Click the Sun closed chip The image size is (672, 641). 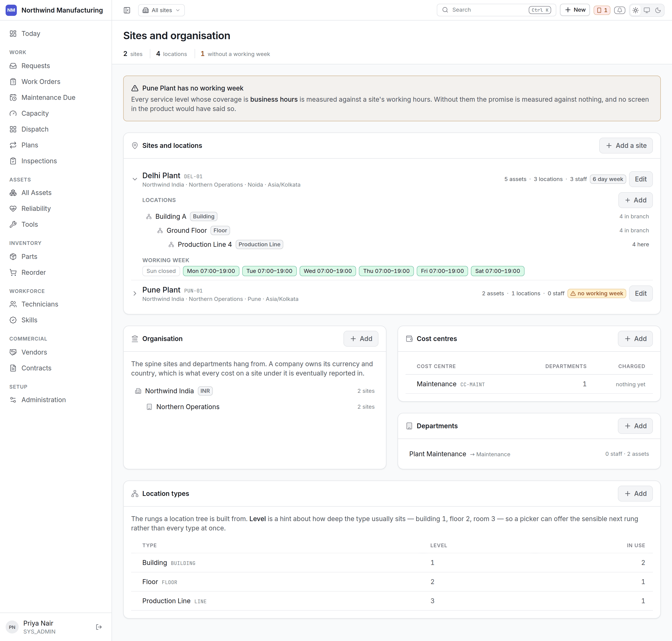pos(161,271)
